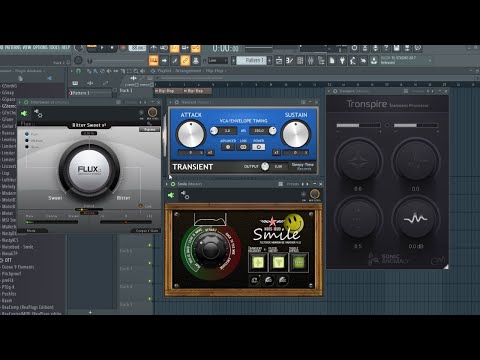Image resolution: width=480 pixels, height=360 pixels.
Task: Click the orange link/chain snap icon
Action: tap(185, 60)
